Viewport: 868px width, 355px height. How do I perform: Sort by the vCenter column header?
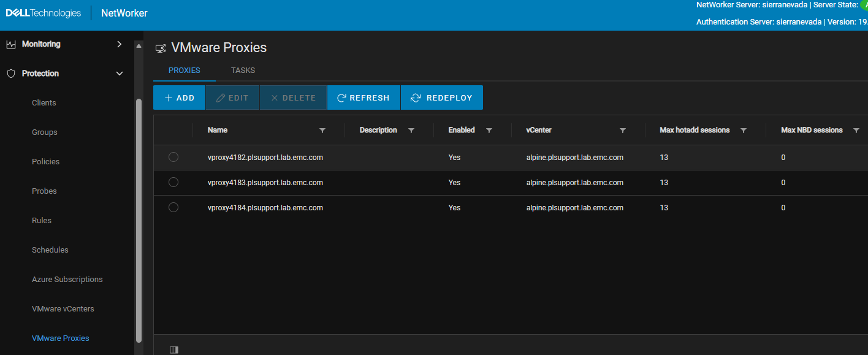pos(539,130)
